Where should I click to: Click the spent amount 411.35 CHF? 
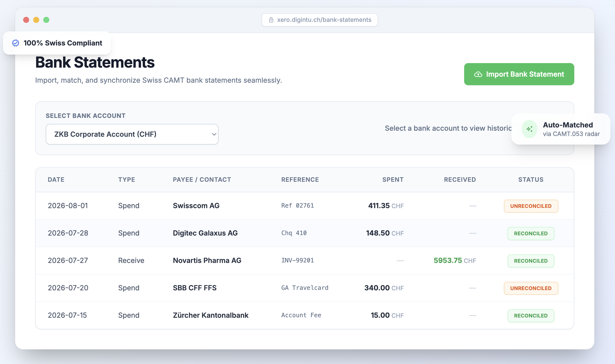386,206
